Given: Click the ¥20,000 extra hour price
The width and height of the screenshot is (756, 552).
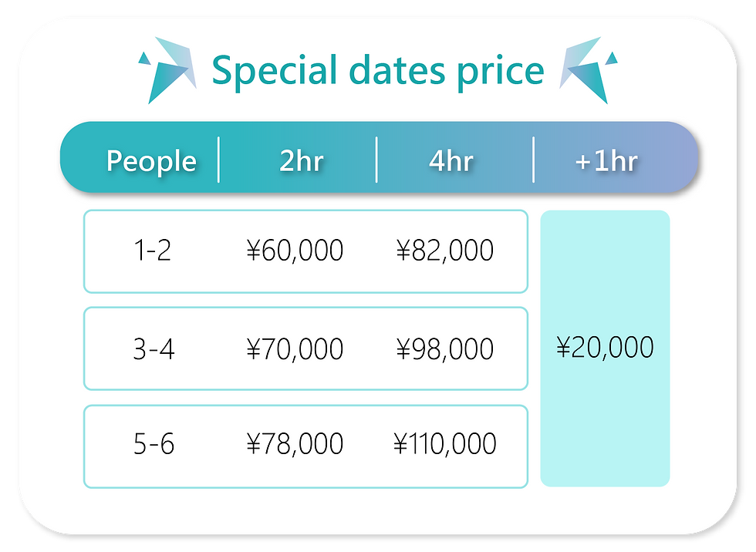Looking at the screenshot, I should [x=605, y=348].
